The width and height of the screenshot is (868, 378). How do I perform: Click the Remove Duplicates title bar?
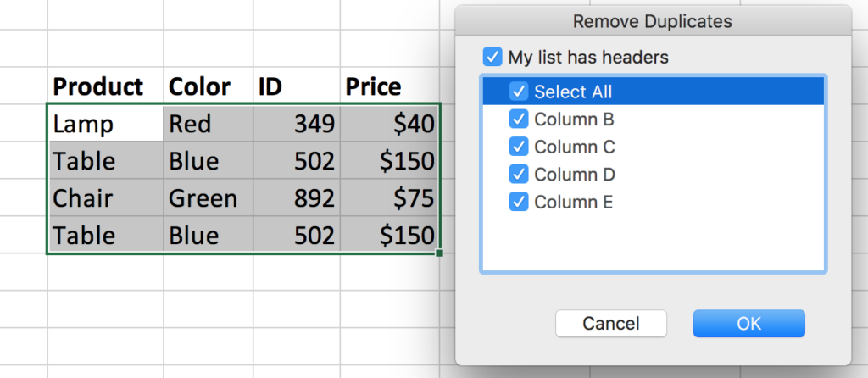[652, 20]
